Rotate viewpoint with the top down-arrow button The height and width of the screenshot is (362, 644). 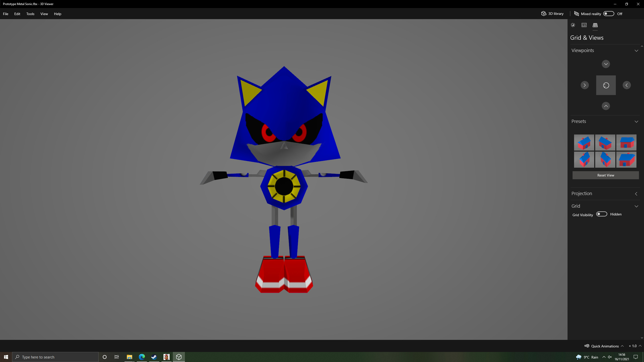pos(606,64)
